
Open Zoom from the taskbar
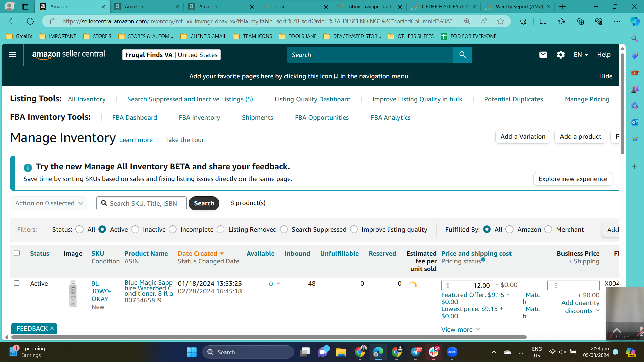point(452,352)
